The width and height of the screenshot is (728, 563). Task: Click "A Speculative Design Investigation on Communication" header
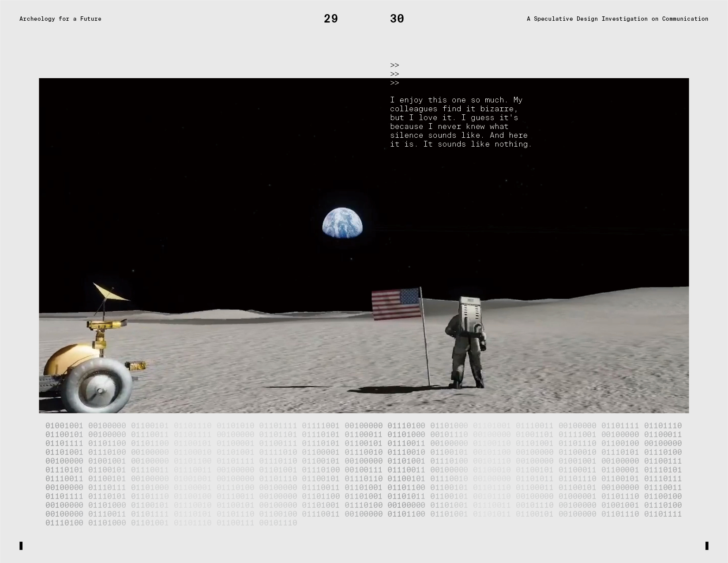point(617,19)
